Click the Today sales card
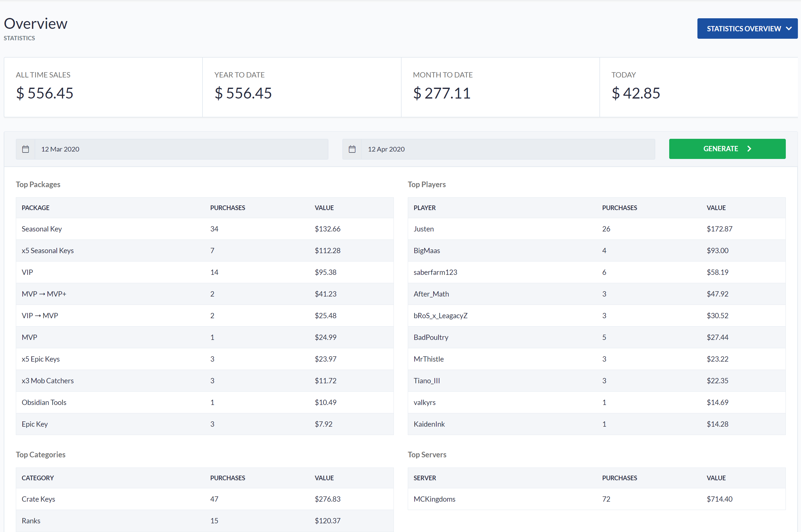The width and height of the screenshot is (801, 532). (698, 87)
